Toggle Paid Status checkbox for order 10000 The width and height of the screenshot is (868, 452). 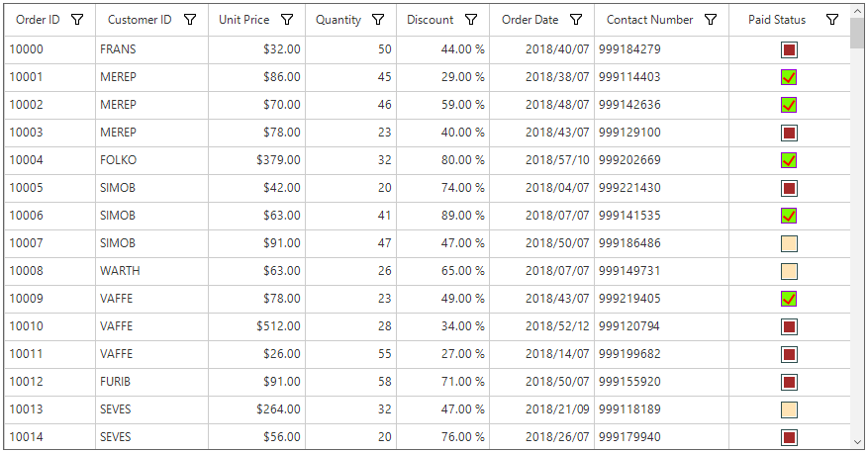(x=789, y=49)
